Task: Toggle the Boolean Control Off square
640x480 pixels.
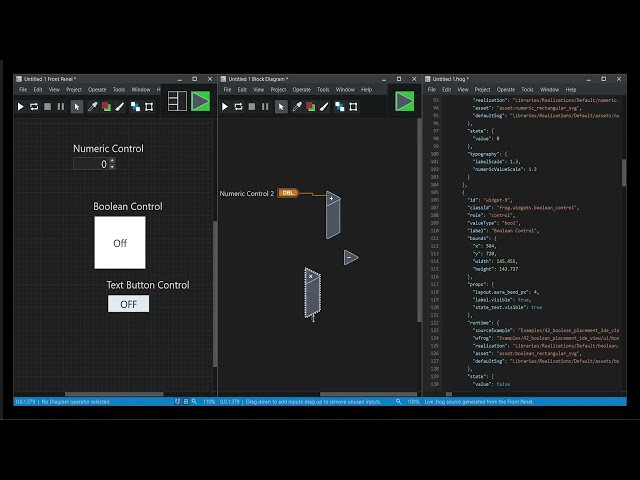Action: coord(120,243)
